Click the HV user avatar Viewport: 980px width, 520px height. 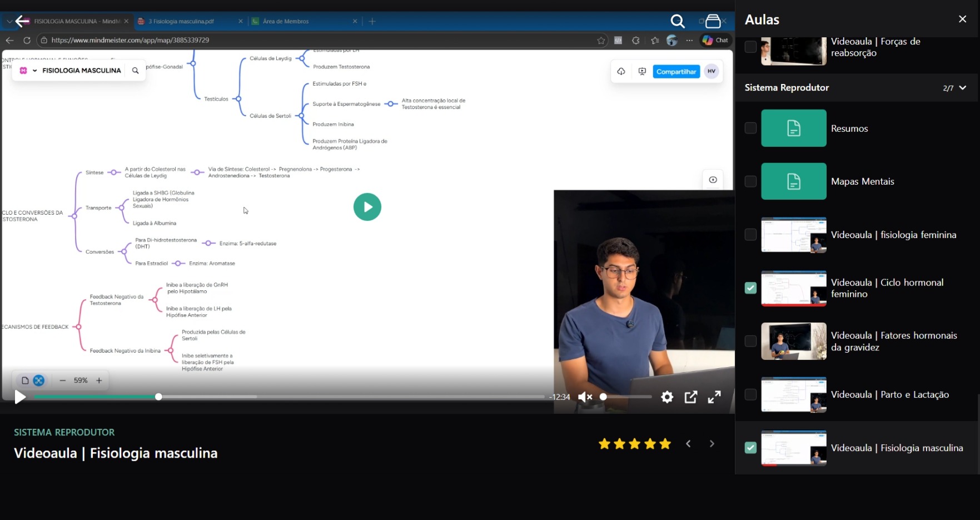[712, 71]
